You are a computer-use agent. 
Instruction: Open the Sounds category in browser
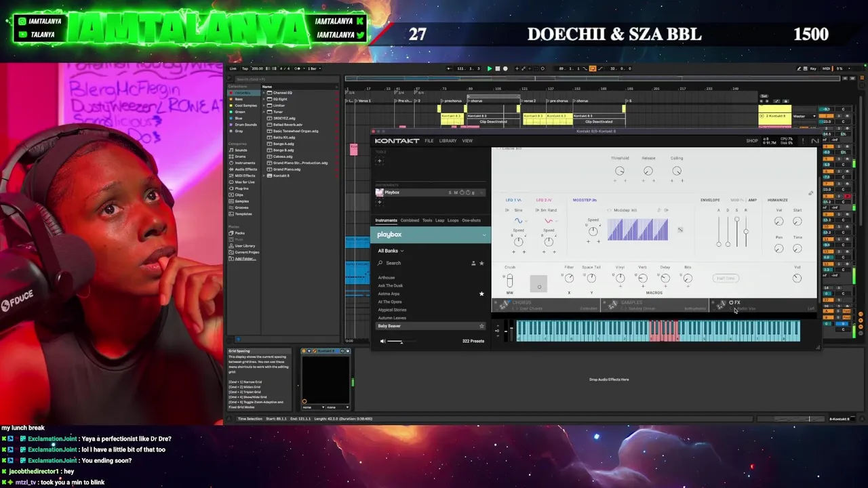(x=241, y=150)
